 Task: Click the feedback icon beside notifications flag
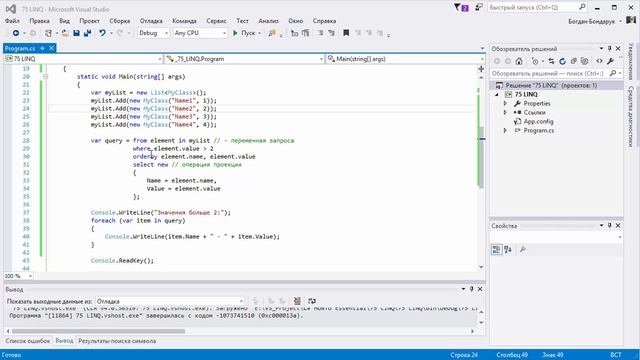tap(479, 7)
